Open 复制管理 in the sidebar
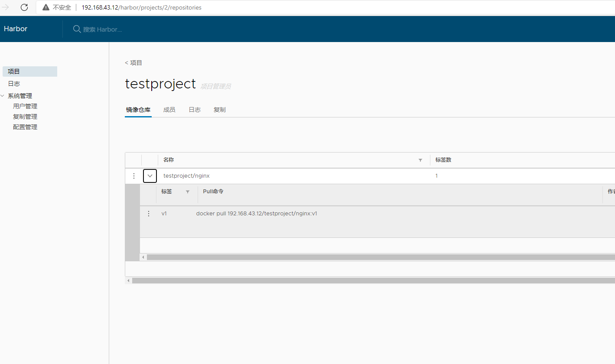 click(25, 117)
